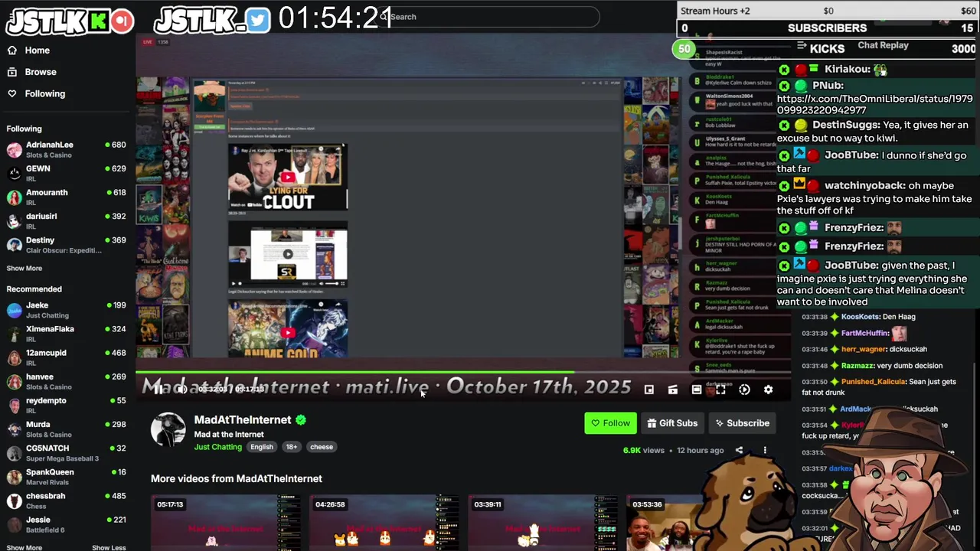Screen dimensions: 980x551
Task: Click the '6.9K views' count text
Action: coord(644,451)
